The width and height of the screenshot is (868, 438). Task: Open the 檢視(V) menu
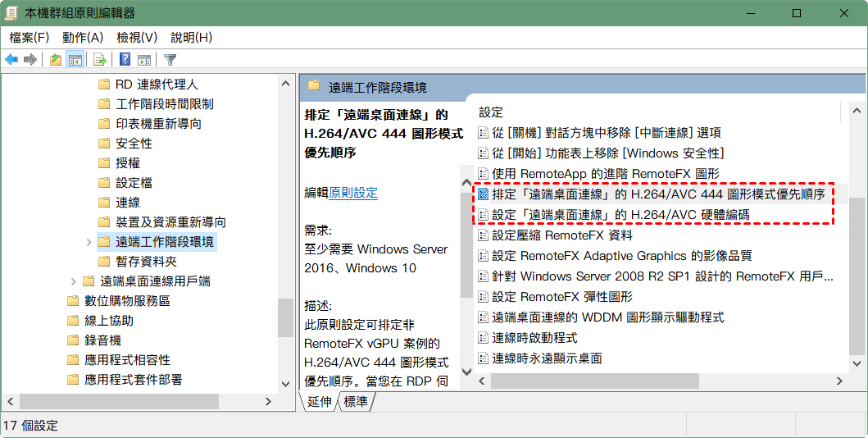click(x=137, y=38)
